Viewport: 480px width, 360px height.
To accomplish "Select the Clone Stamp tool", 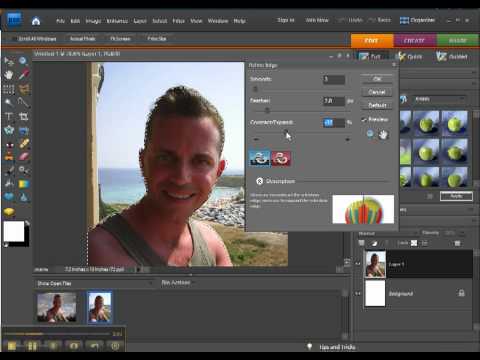I will pos(9,157).
